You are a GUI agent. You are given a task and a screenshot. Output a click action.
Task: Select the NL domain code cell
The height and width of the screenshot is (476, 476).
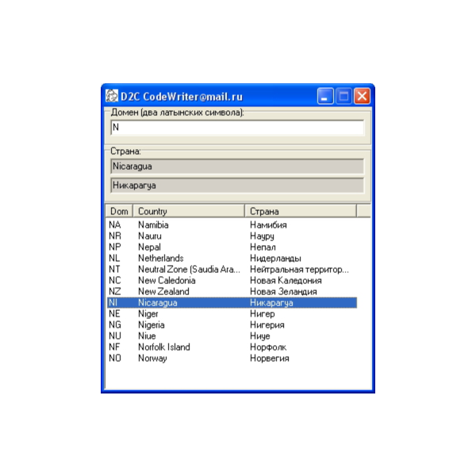114,258
